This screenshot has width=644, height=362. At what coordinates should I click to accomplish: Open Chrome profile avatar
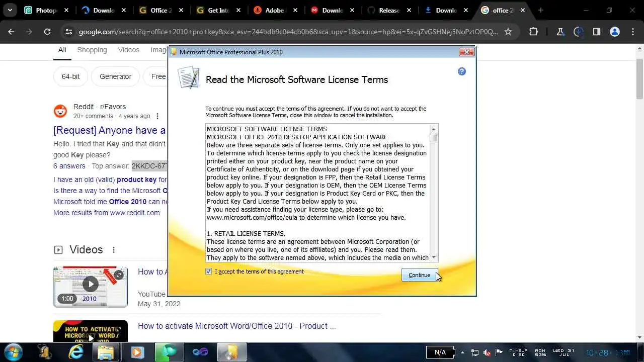coord(614,32)
